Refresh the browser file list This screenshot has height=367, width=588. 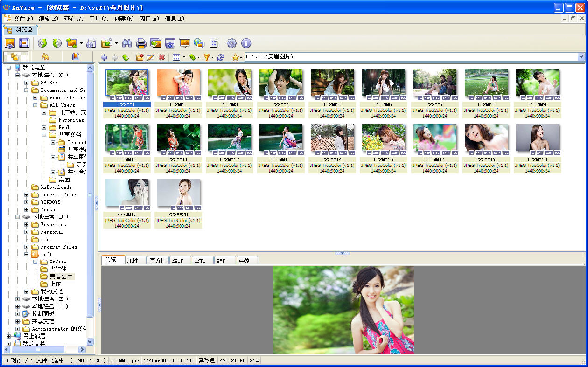[x=221, y=57]
